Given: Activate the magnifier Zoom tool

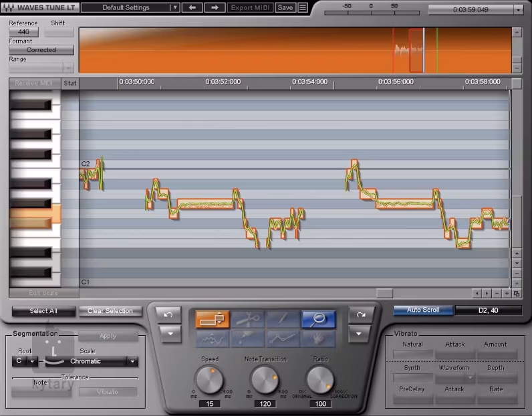Looking at the screenshot, I should click(x=317, y=320).
